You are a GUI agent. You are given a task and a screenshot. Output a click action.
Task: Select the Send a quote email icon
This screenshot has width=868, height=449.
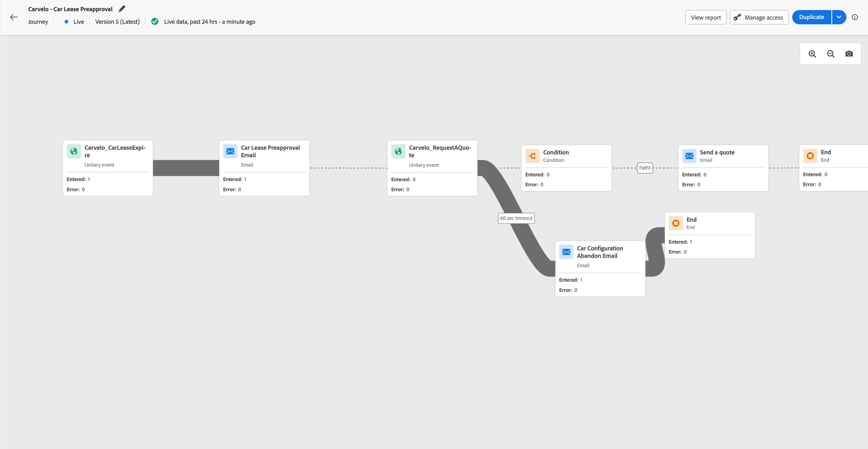pyautogui.click(x=689, y=156)
